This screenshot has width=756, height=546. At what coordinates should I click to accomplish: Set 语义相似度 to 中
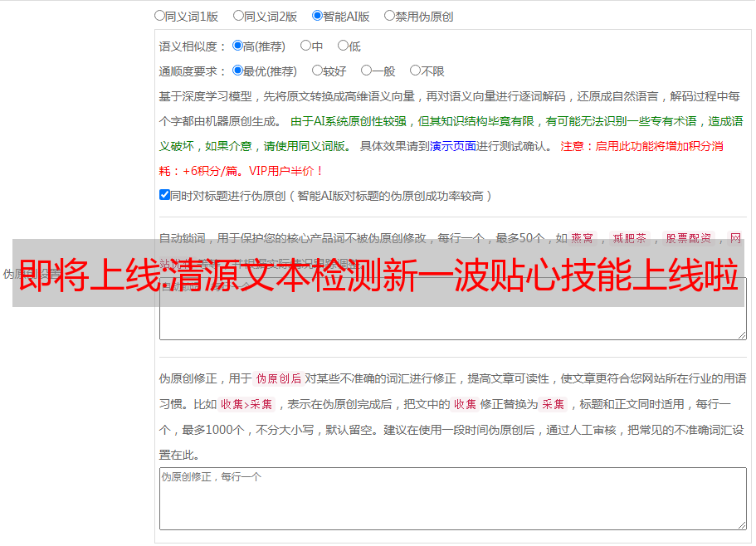305,46
